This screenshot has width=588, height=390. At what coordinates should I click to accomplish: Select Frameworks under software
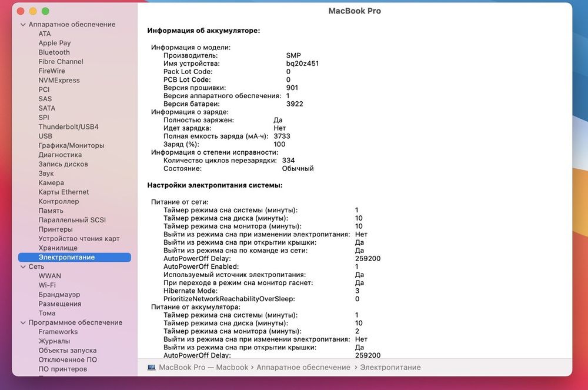pos(58,332)
